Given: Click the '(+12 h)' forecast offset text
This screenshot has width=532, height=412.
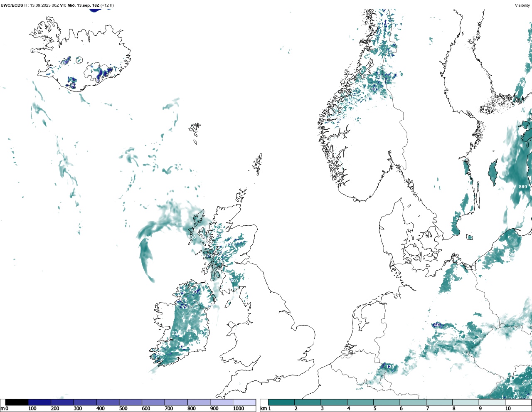Looking at the screenshot, I should pyautogui.click(x=107, y=5).
